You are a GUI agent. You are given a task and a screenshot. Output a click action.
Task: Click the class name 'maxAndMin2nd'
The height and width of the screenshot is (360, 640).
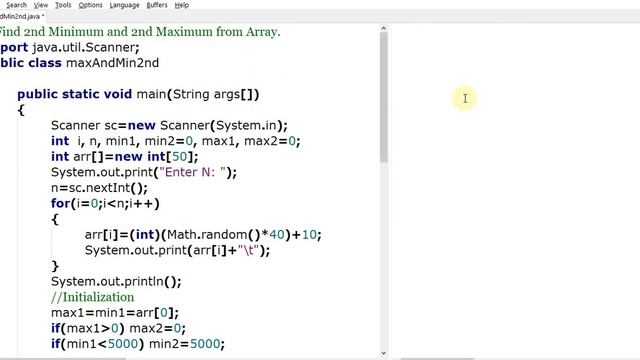113,63
